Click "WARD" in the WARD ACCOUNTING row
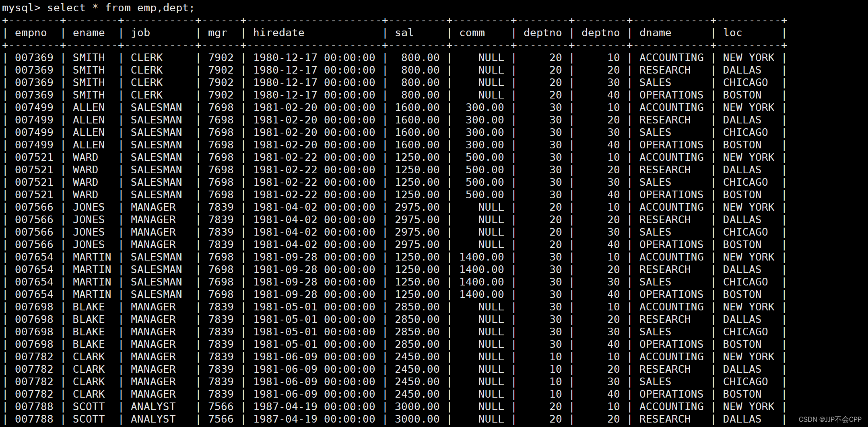Viewport: 868px width, 427px height. pos(86,157)
